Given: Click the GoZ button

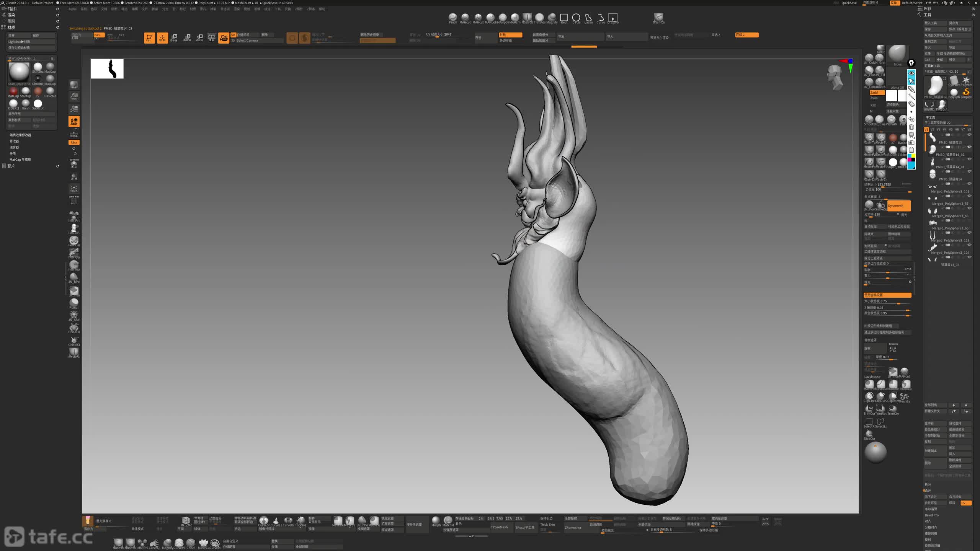Looking at the screenshot, I should [x=928, y=60].
